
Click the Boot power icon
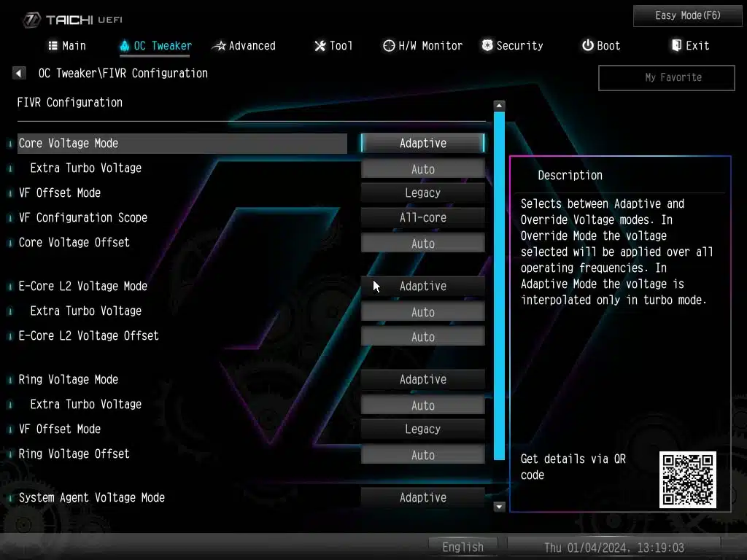pyautogui.click(x=587, y=46)
